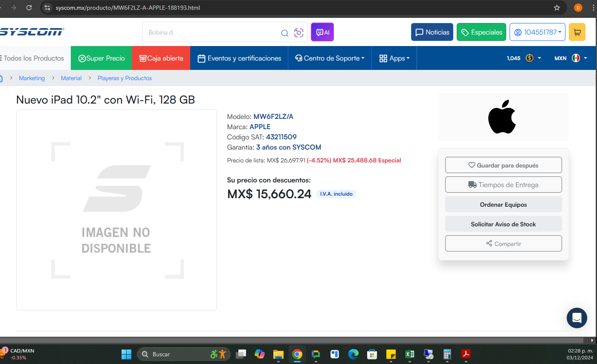
Task: Open Google Chat from the taskbar
Action: tap(316, 354)
